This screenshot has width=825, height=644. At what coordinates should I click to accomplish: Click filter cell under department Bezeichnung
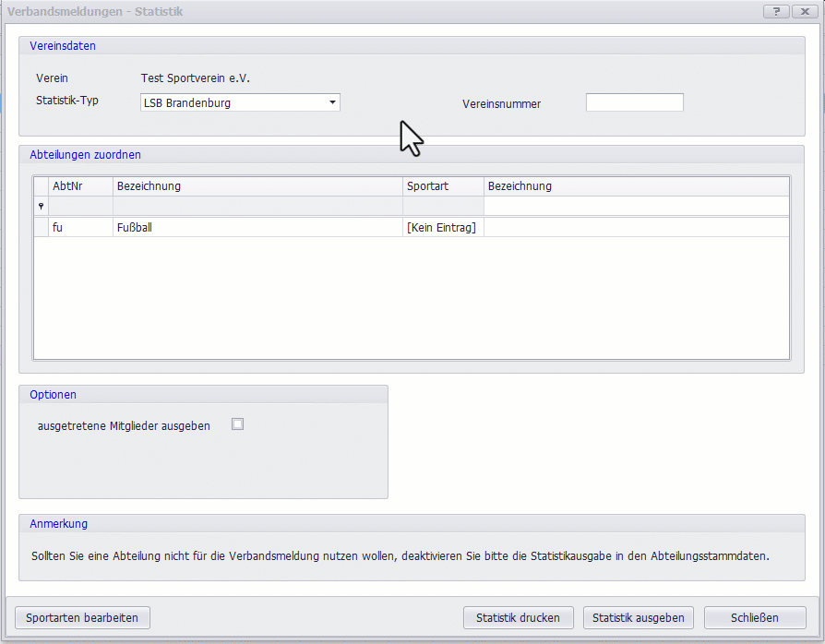pos(257,207)
